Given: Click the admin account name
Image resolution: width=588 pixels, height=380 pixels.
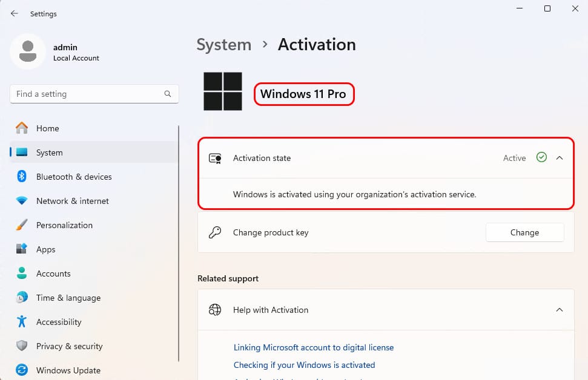Looking at the screenshot, I should pyautogui.click(x=65, y=47).
